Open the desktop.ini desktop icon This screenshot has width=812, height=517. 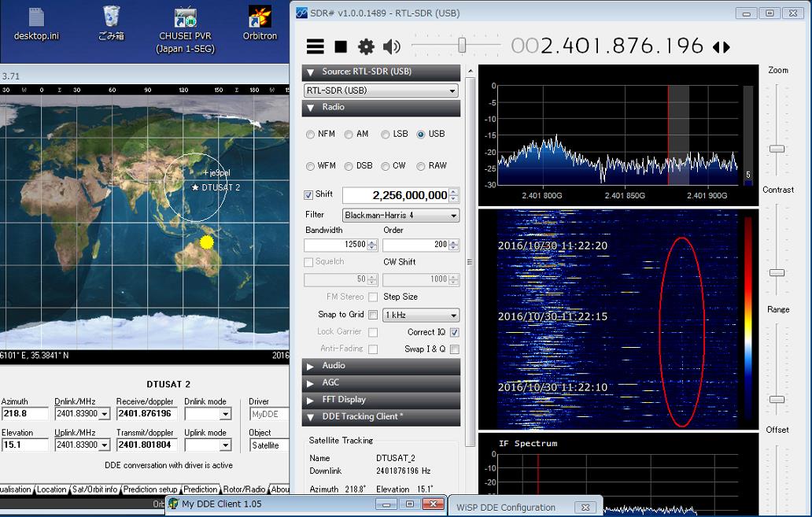pyautogui.click(x=36, y=24)
